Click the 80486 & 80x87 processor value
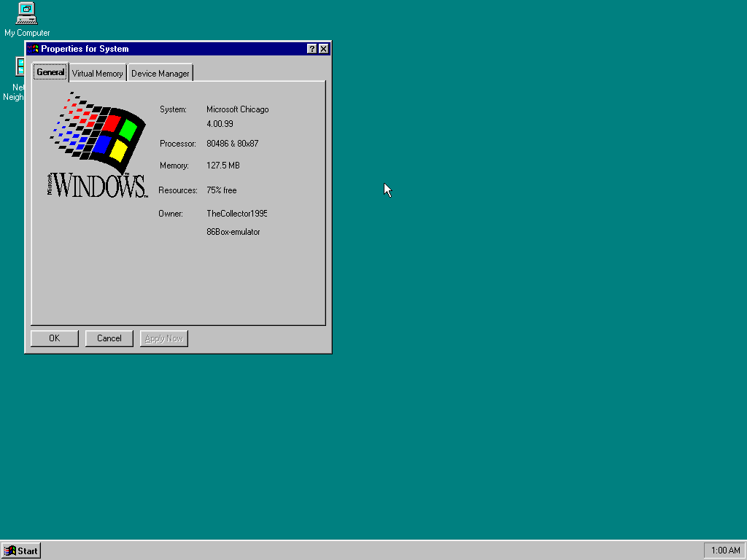747x560 pixels. pyautogui.click(x=233, y=144)
